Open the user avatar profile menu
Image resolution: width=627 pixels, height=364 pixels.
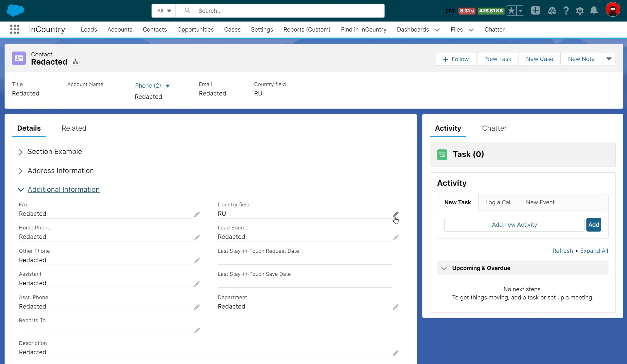[x=612, y=10]
